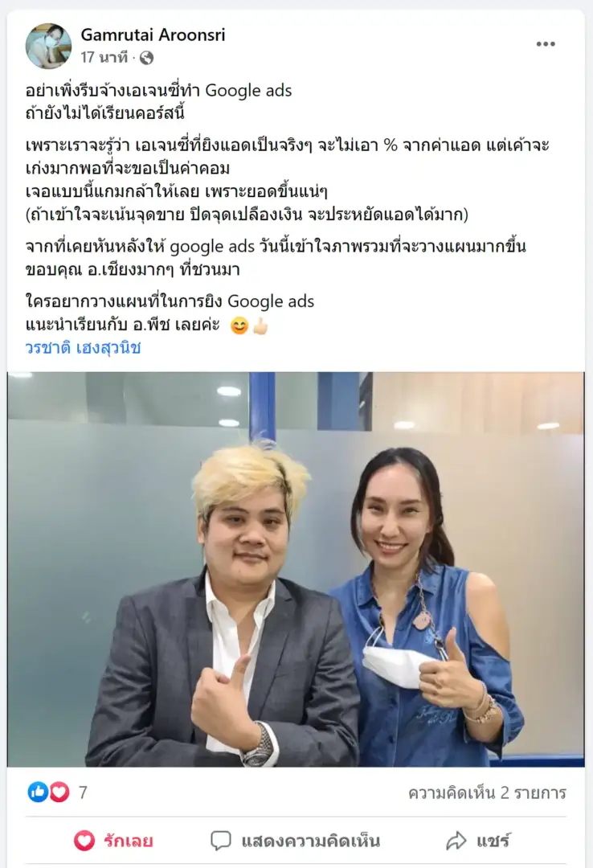Screen dimensions: 593x868
Task: Click the แชร์ share button
Action: (478, 841)
